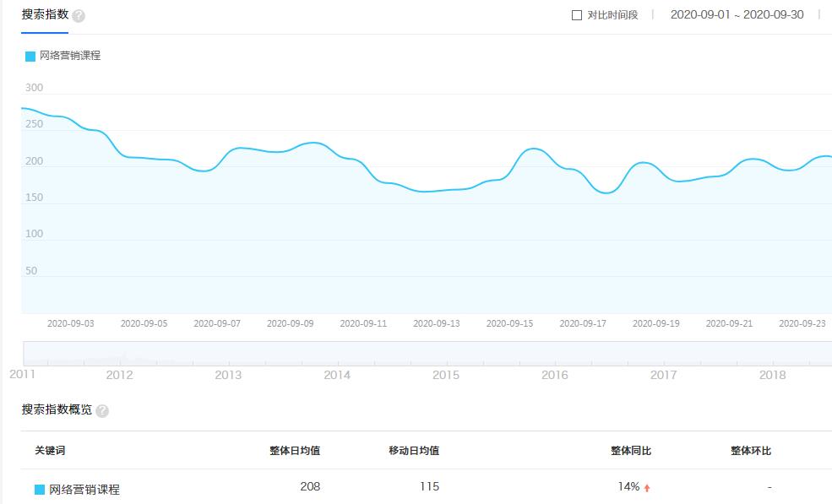Click the 整体同比 column header
832x504 pixels.
[631, 451]
